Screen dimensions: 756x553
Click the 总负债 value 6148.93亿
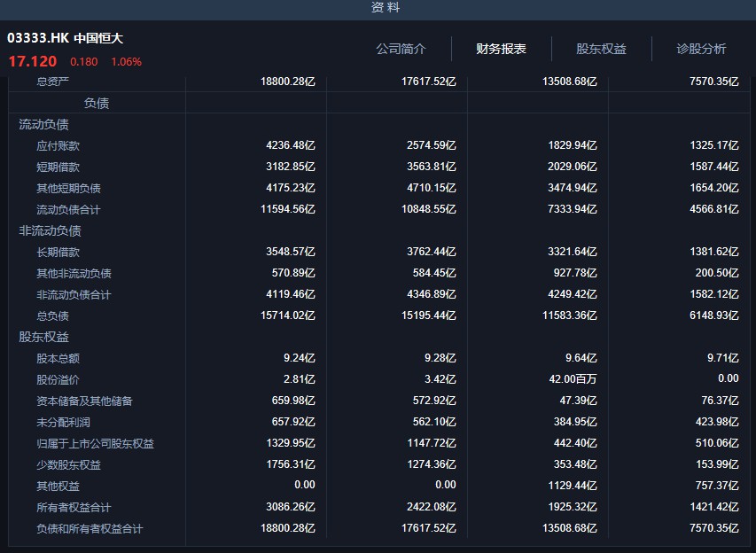[714, 315]
